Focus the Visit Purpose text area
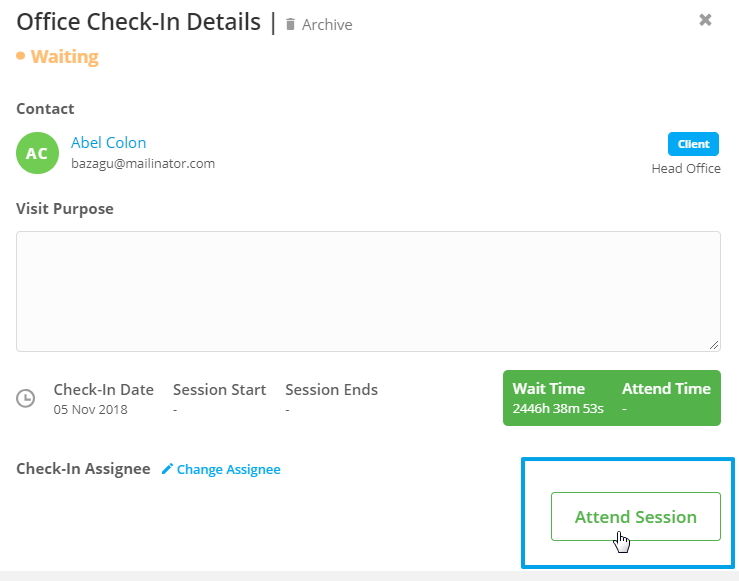 click(x=368, y=291)
